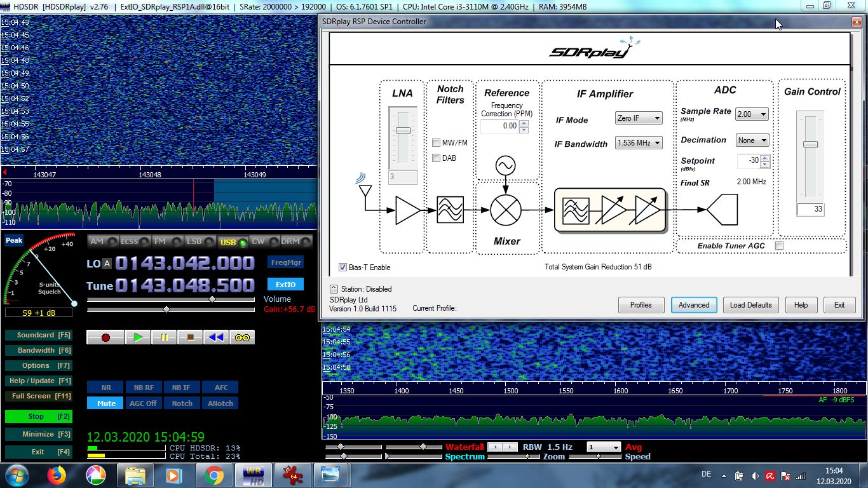The height and width of the screenshot is (488, 868).
Task: Toggle the NR noise reduction button
Action: [x=106, y=388]
